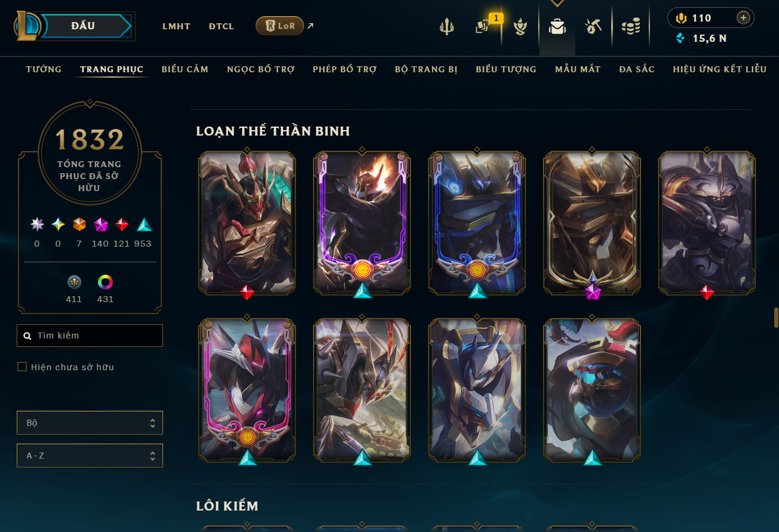Click the League of Legends logo
This screenshot has height=532, width=779.
pos(28,27)
